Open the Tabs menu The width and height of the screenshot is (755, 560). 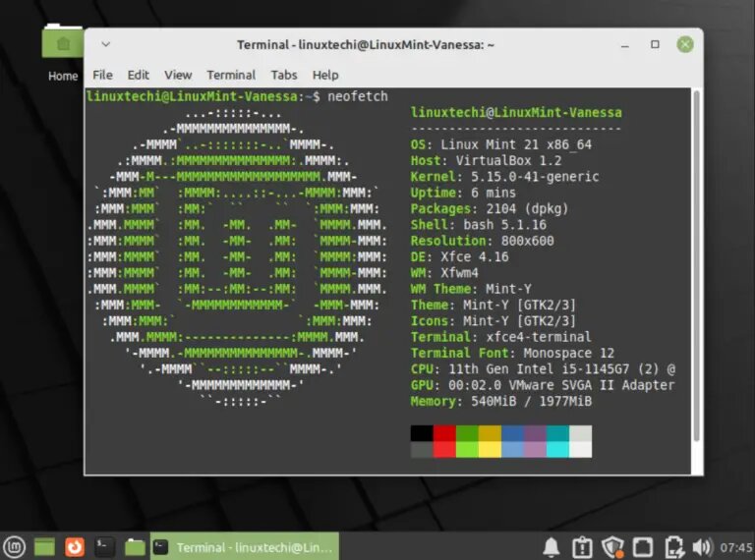click(283, 75)
